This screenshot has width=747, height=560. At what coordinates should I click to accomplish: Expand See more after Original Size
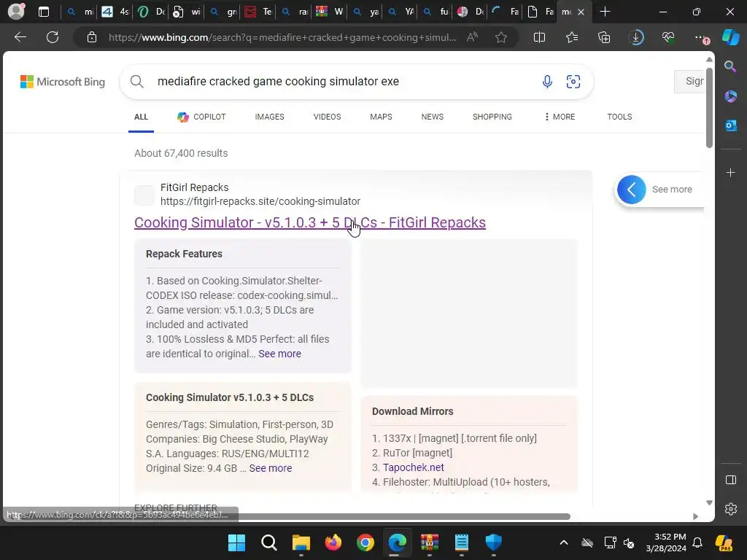[270, 468]
